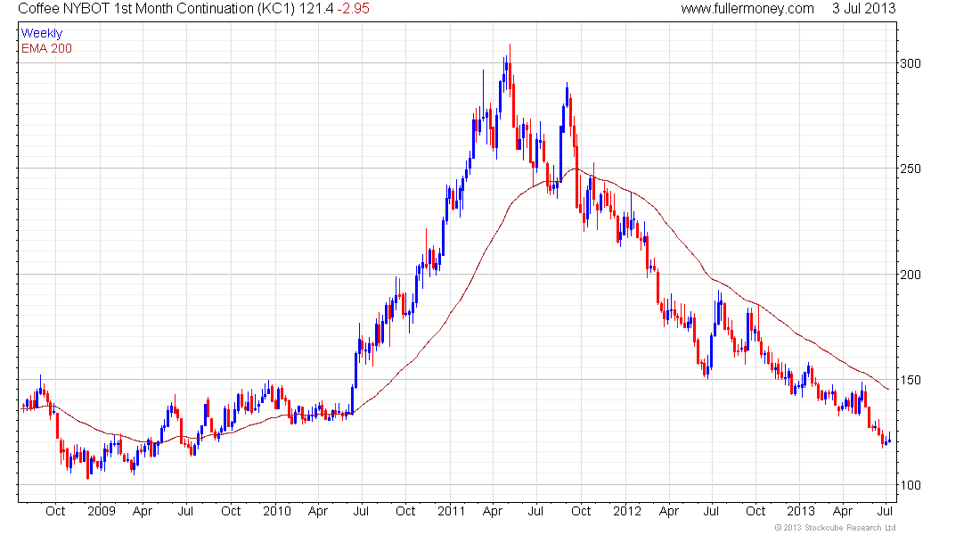Select the Weekly interval label
This screenshot has height=535, width=980.
pos(42,33)
